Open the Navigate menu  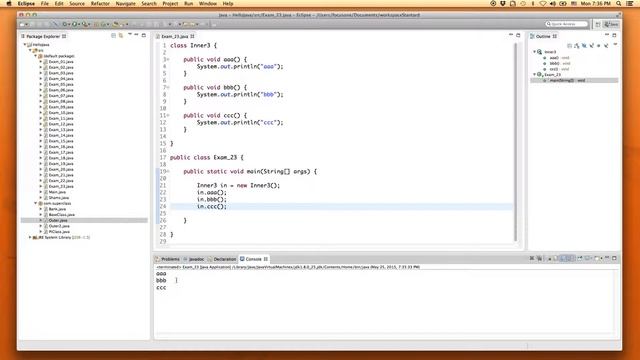[125, 3]
